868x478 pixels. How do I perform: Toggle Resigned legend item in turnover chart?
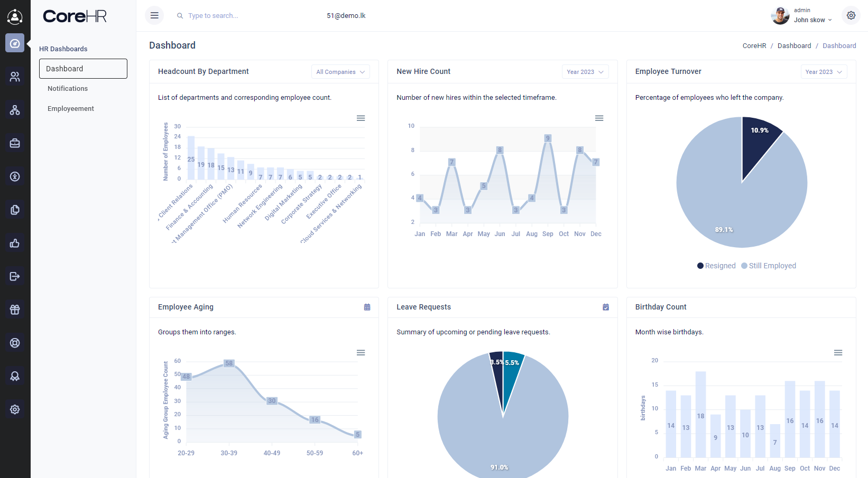[x=716, y=266]
